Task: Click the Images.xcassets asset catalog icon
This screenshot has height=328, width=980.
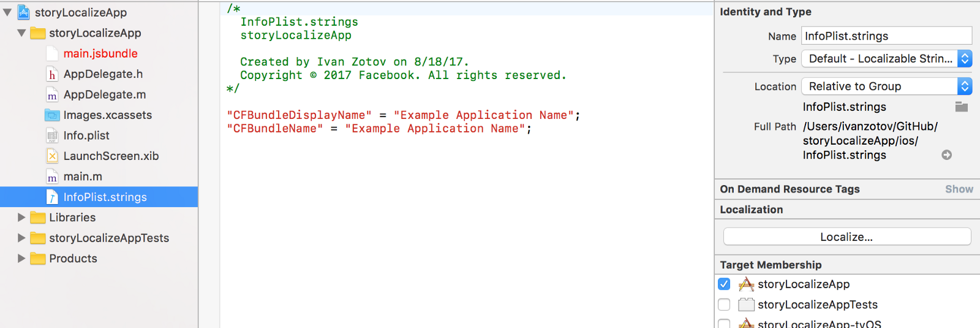Action: (x=53, y=115)
